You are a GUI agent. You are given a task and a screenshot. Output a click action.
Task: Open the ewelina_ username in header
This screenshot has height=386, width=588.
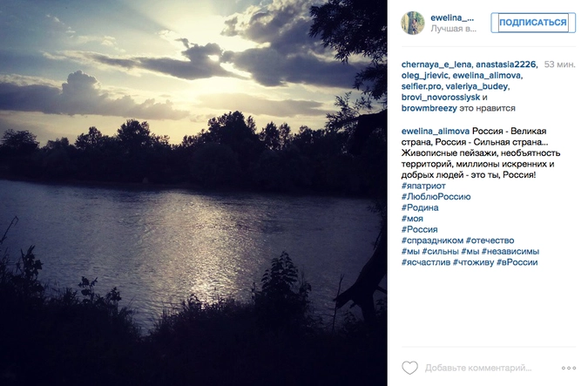coord(452,17)
